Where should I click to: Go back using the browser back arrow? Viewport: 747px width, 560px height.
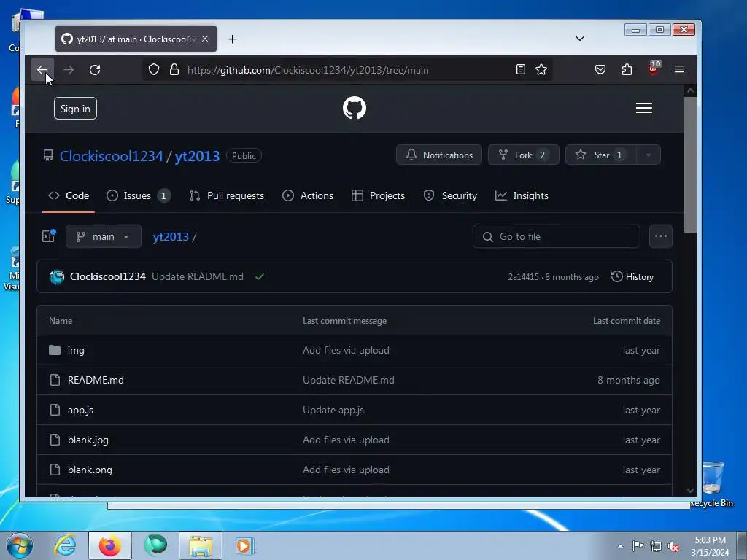42,70
